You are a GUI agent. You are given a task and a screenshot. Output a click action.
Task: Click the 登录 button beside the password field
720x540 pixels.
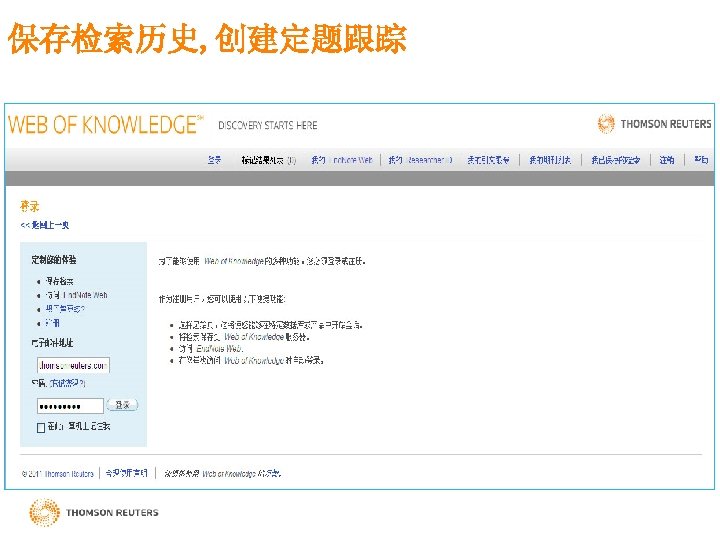(x=122, y=405)
